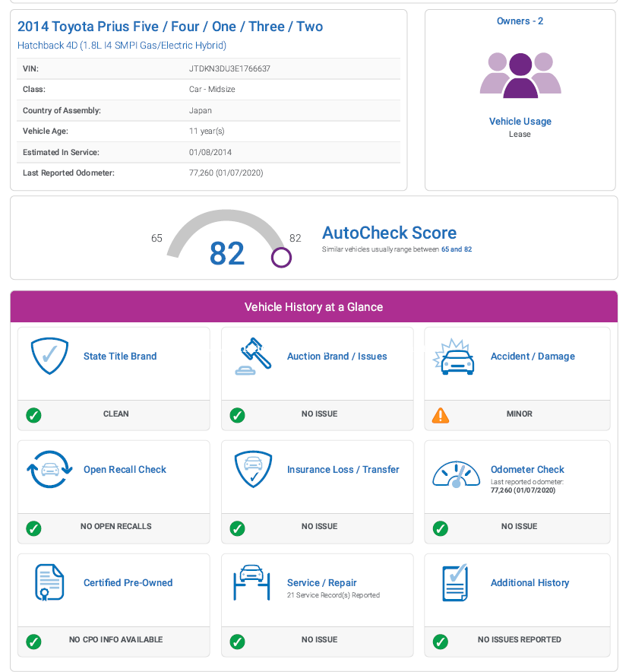Click the Open Recall Check circular arrows icon

[x=49, y=469]
